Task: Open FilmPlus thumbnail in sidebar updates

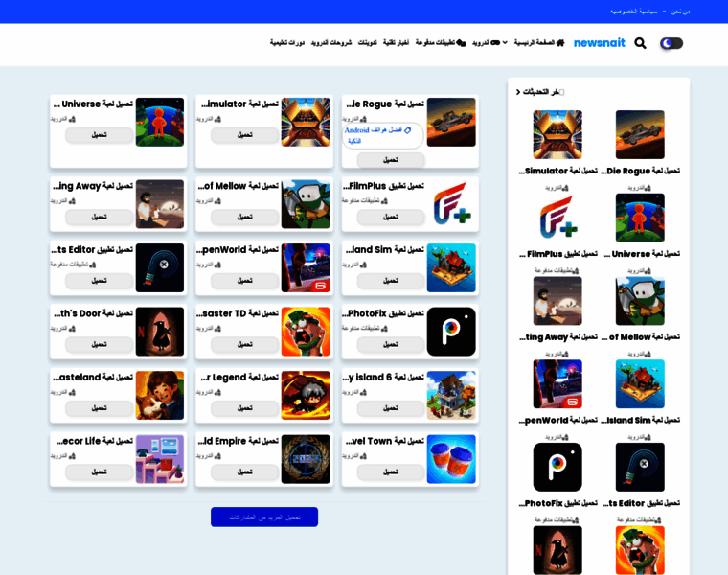Action: point(557,218)
